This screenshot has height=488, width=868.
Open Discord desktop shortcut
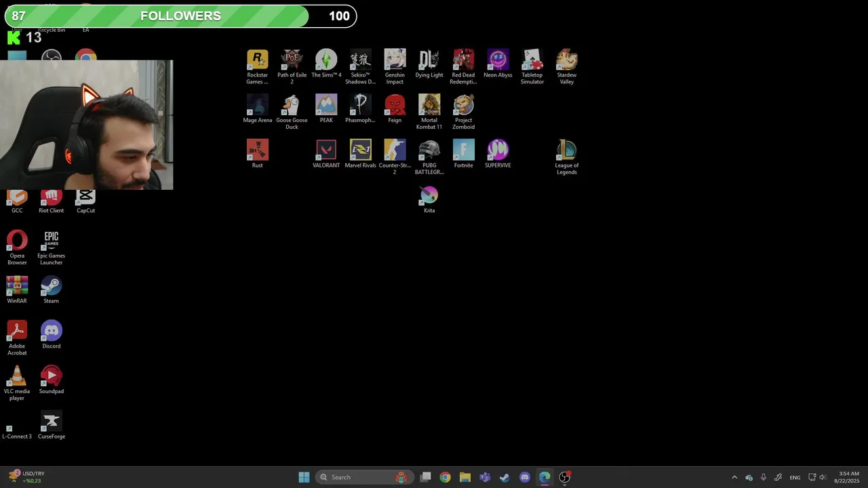51,335
